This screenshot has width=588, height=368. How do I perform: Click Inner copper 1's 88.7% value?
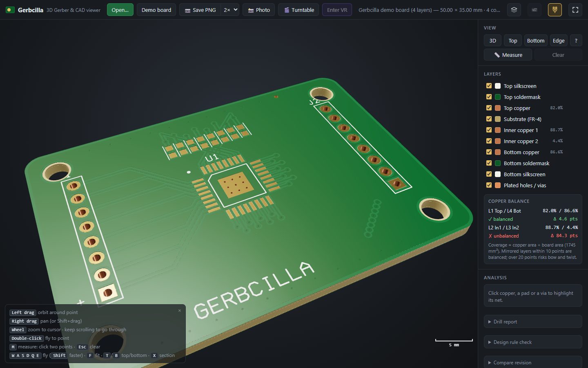(556, 130)
